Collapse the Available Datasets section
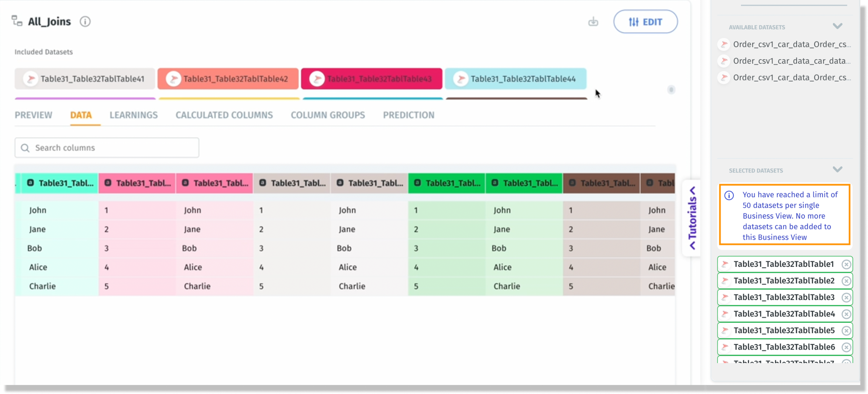This screenshot has width=868, height=394. [x=837, y=26]
